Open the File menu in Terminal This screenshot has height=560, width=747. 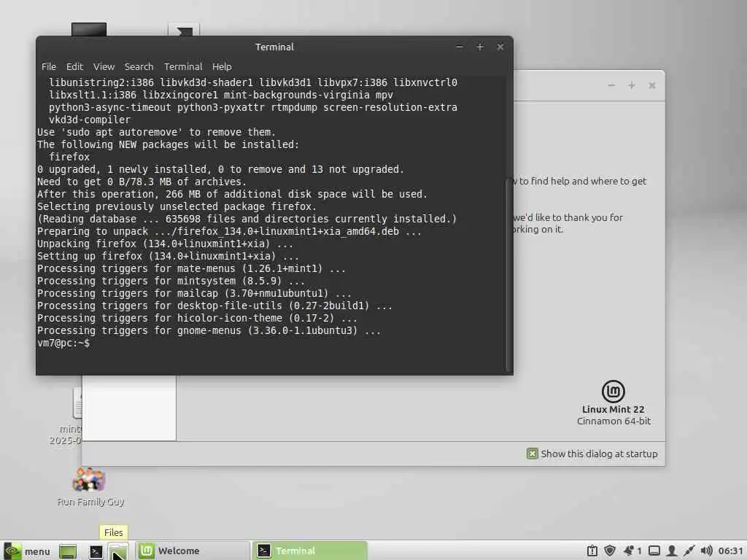(49, 66)
